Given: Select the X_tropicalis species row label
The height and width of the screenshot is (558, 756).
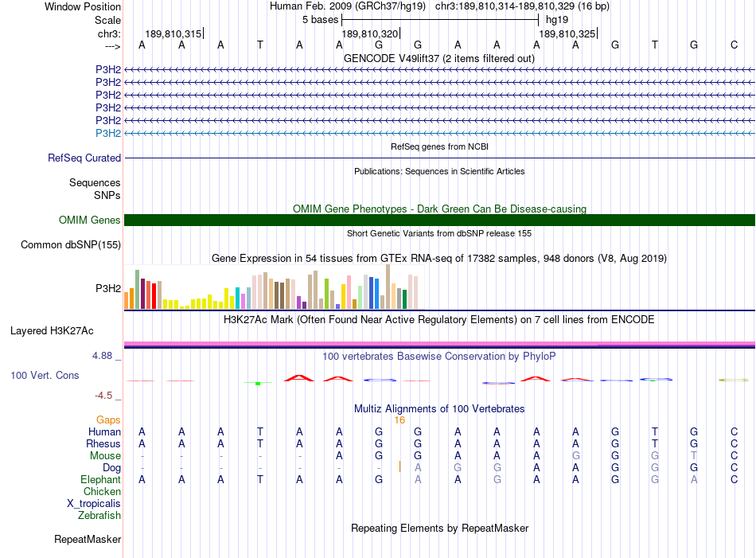Looking at the screenshot, I should pos(94,504).
